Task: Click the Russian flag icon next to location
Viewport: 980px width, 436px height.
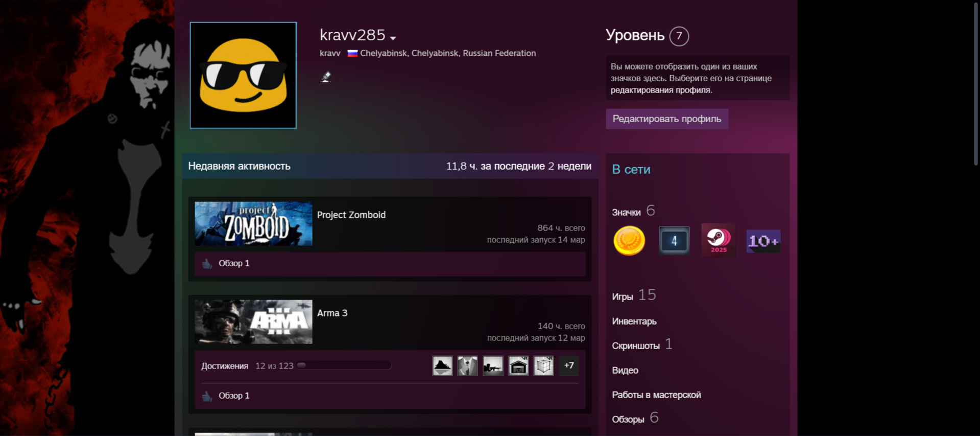Action: (352, 53)
